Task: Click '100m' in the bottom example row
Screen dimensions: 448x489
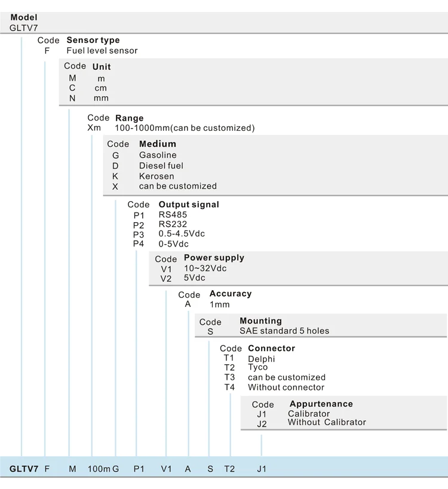Action: click(x=99, y=469)
